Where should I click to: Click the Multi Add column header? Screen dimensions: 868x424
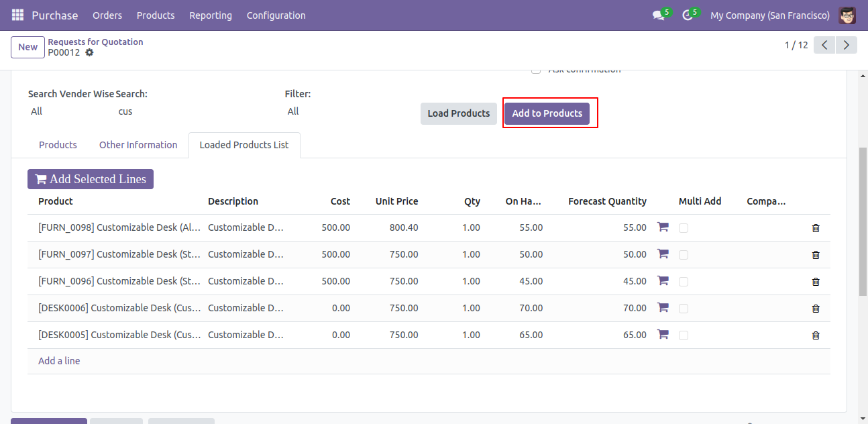700,201
